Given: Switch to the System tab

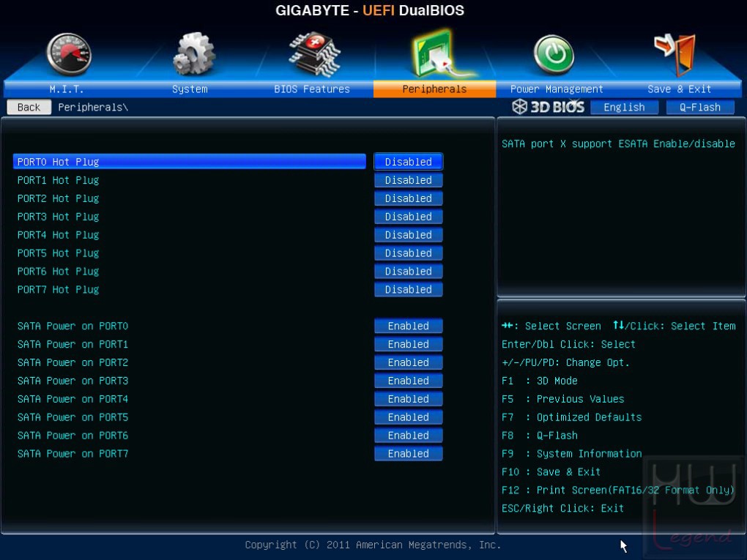Looking at the screenshot, I should (190, 89).
